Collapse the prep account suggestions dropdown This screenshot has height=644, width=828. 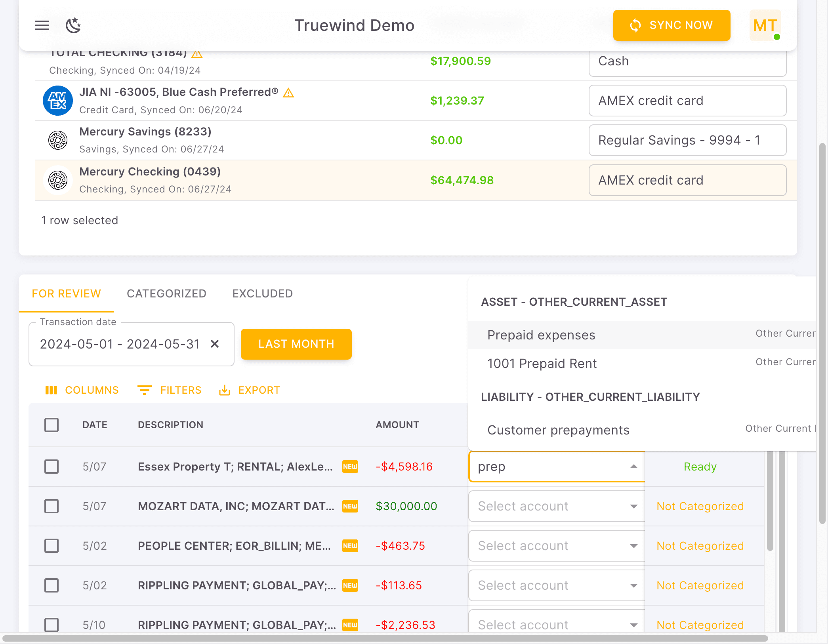click(634, 466)
